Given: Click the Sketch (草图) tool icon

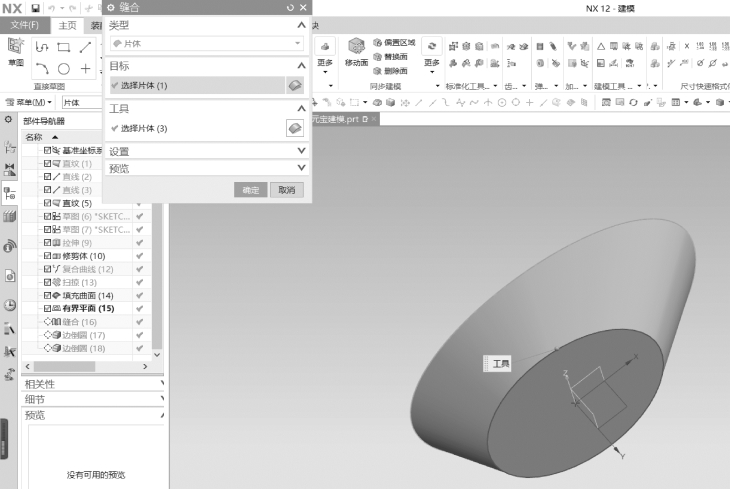Looking at the screenshot, I should pyautogui.click(x=16, y=50).
